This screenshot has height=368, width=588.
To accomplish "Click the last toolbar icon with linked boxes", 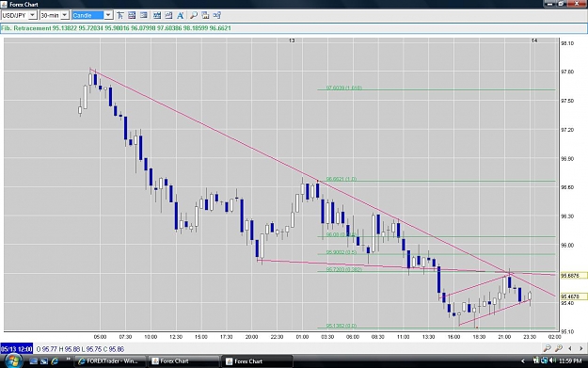I will [216, 15].
